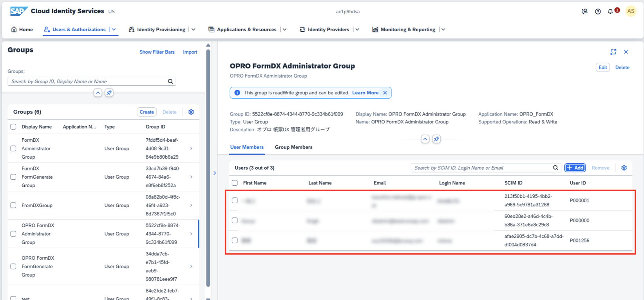
Task: Expand the Users & Authorizations dropdown arrow
Action: (114, 29)
